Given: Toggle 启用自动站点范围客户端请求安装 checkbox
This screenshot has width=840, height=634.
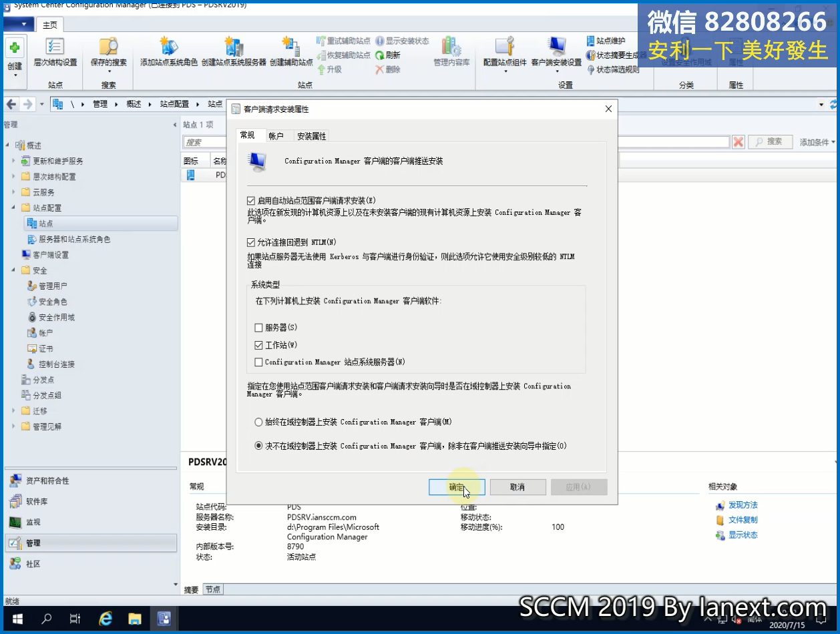Looking at the screenshot, I should click(251, 200).
